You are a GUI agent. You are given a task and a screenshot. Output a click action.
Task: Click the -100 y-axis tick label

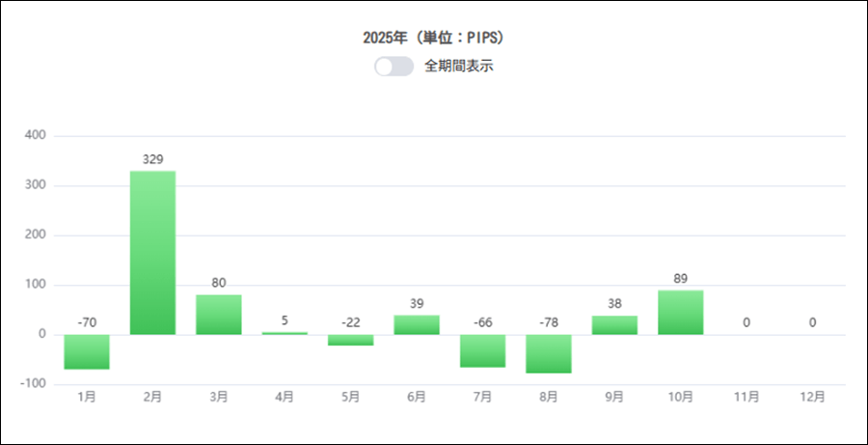33,384
